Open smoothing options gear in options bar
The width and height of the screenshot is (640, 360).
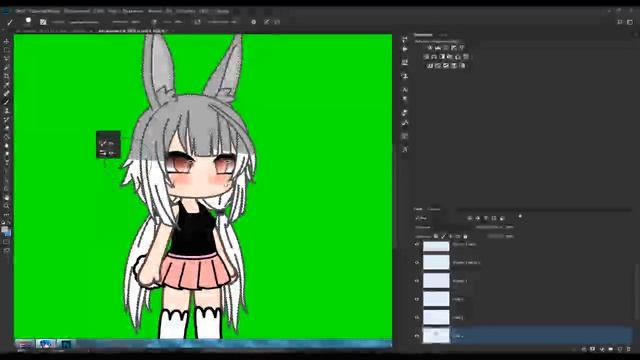[253, 22]
